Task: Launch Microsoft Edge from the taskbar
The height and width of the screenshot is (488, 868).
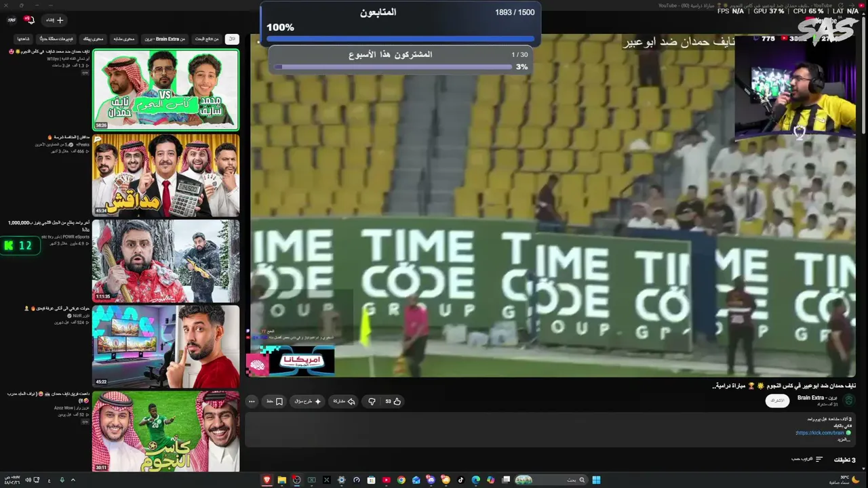Action: (475, 480)
